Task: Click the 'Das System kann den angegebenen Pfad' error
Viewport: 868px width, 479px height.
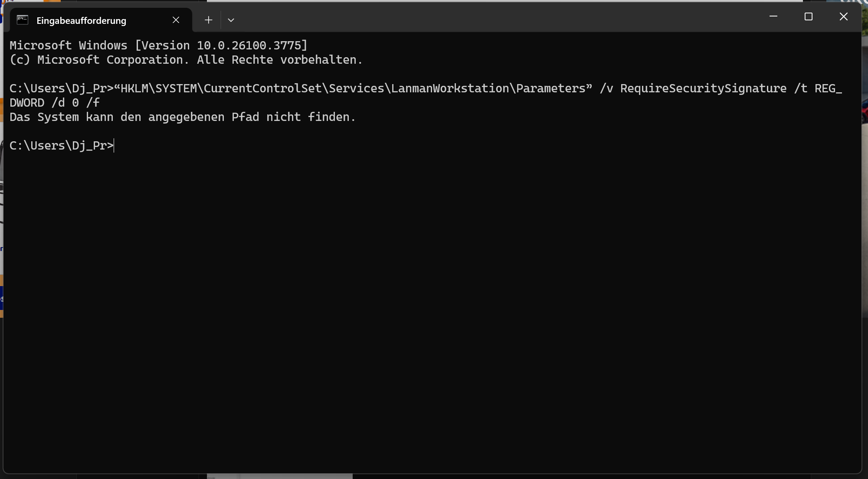Action: pos(183,117)
